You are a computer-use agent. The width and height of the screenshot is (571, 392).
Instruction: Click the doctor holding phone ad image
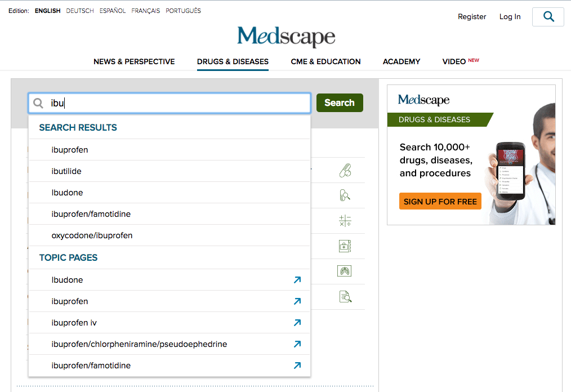coord(521,164)
